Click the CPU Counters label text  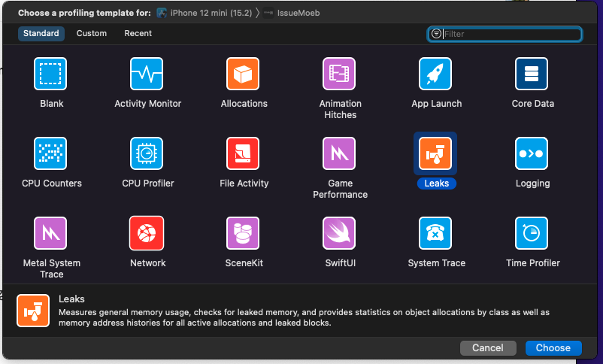tap(52, 184)
